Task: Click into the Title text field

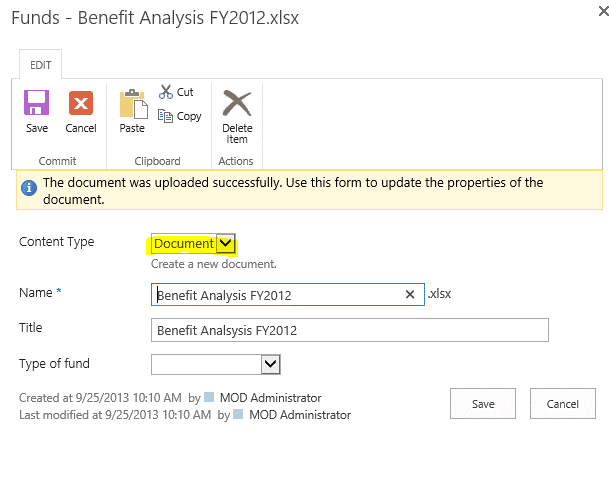Action: point(350,330)
